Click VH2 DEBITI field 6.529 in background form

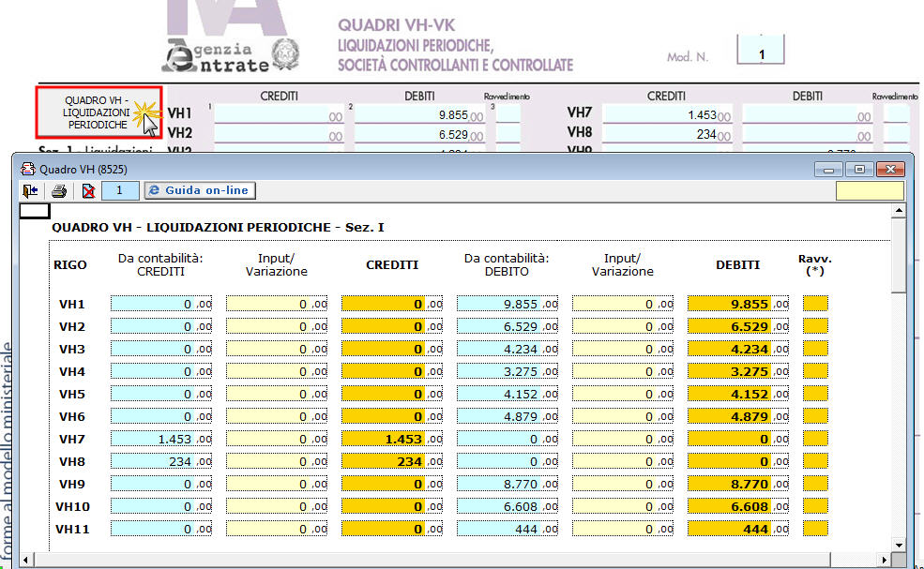419,134
